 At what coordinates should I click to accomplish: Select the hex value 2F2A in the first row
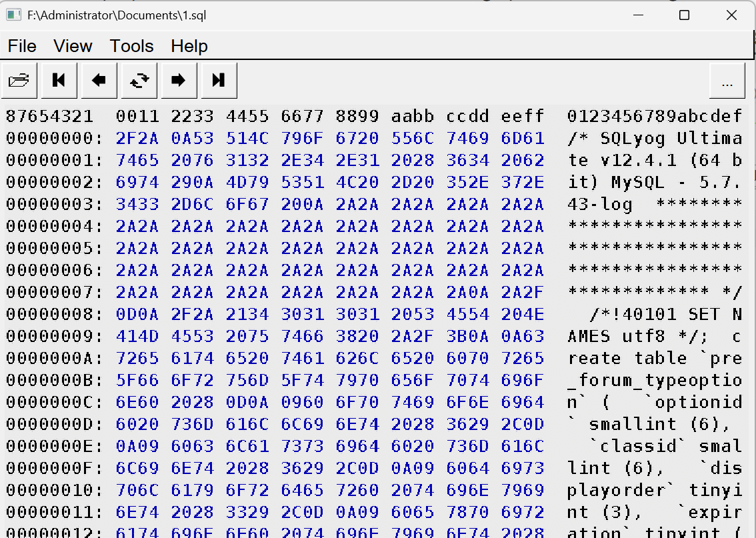[x=137, y=137]
